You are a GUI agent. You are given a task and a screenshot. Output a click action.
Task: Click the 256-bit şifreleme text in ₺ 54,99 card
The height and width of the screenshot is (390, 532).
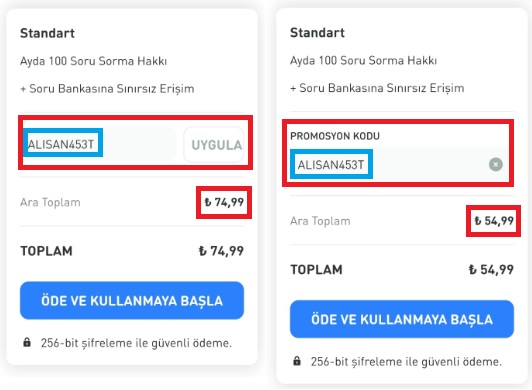(406, 361)
